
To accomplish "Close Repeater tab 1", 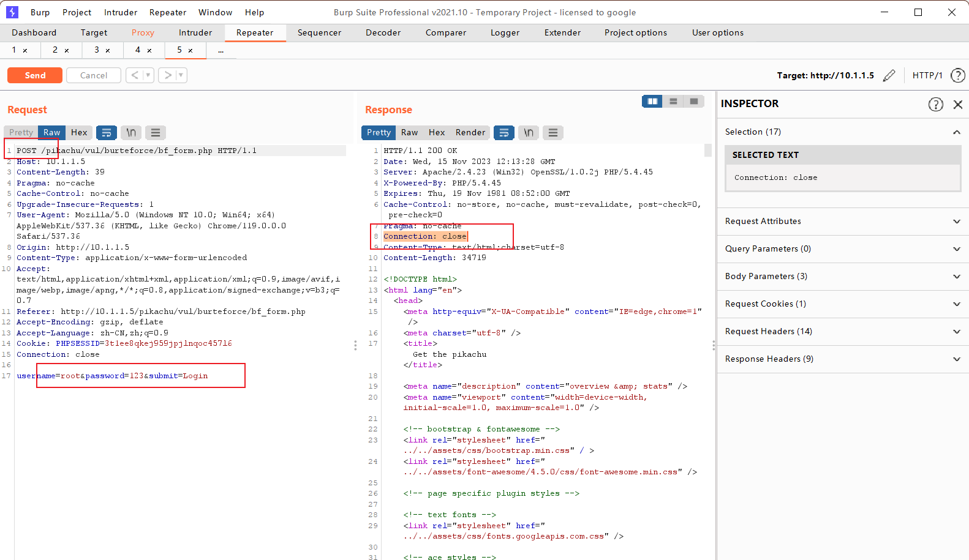I will (25, 50).
